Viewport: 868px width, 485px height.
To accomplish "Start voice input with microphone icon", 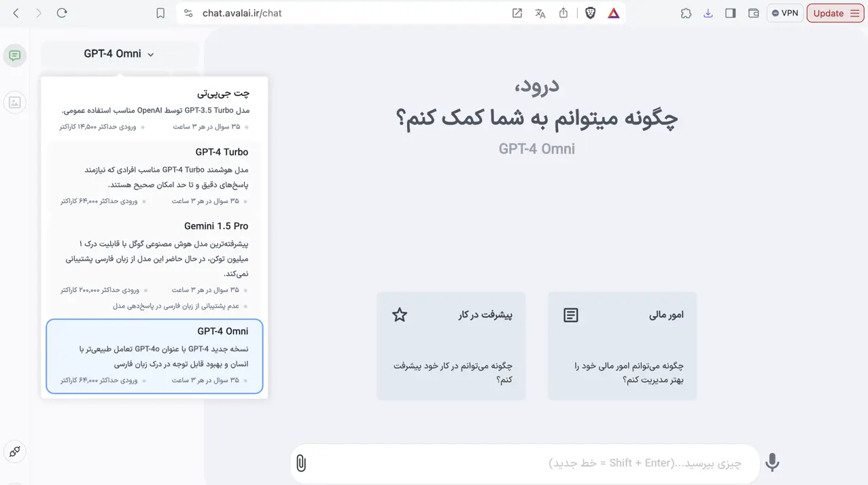I will pyautogui.click(x=772, y=463).
